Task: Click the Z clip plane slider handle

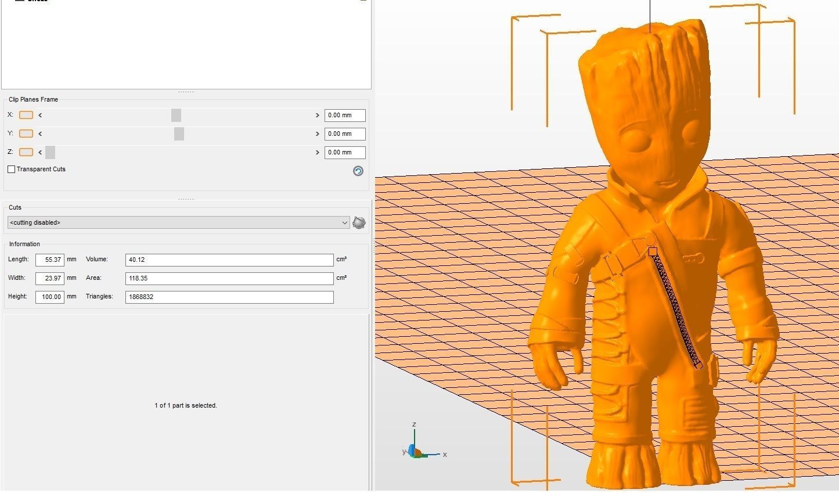Action: pos(51,152)
